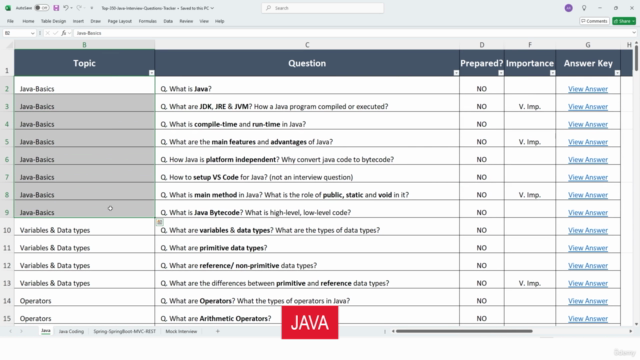Click the horizontal scrollbar thumb
Screen dimensions: 640x360
click(464, 331)
